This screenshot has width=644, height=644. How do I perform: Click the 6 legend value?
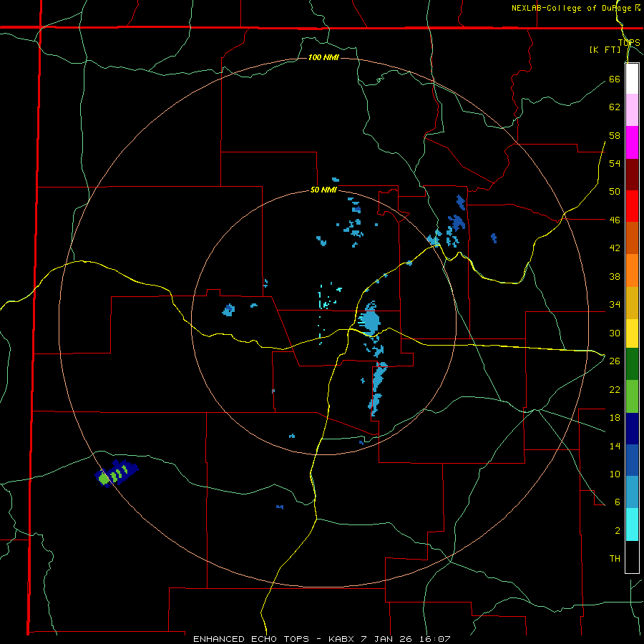tap(617, 502)
